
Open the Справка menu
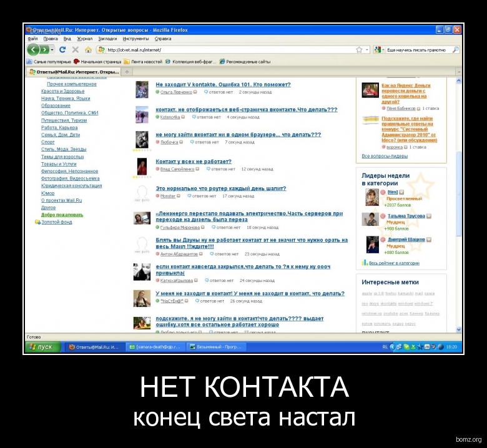coord(163,39)
